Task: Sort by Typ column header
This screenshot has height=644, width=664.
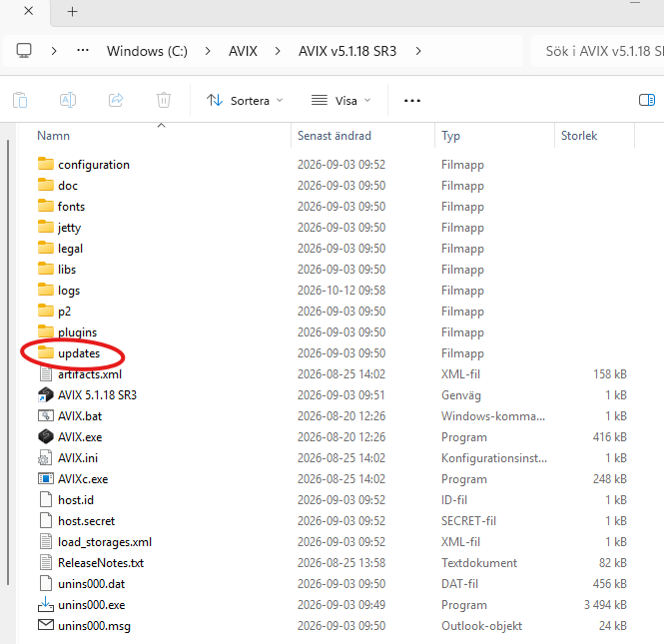Action: pos(450,136)
